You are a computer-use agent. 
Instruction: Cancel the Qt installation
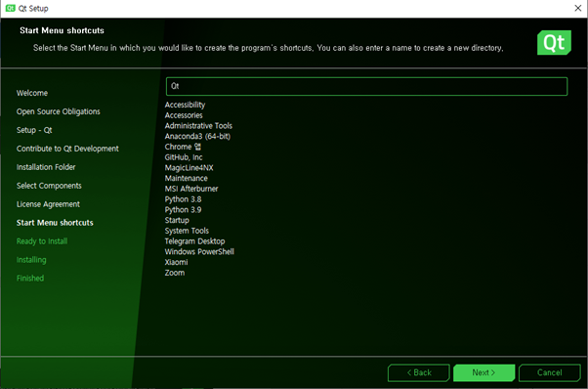pyautogui.click(x=549, y=372)
